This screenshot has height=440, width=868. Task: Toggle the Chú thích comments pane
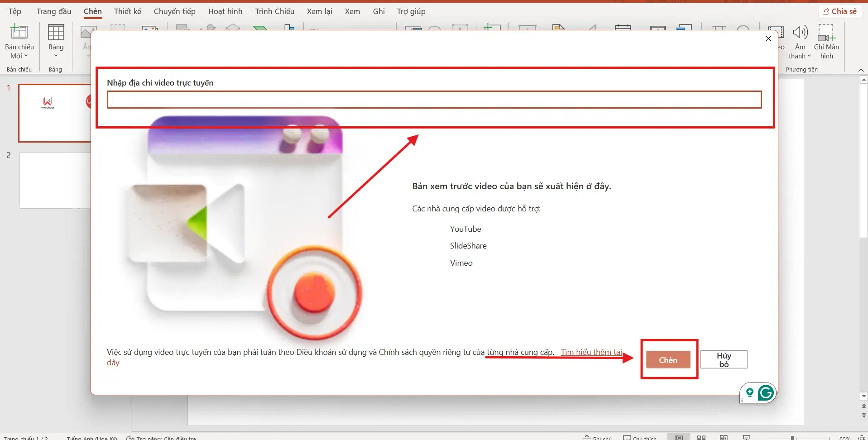click(639, 437)
